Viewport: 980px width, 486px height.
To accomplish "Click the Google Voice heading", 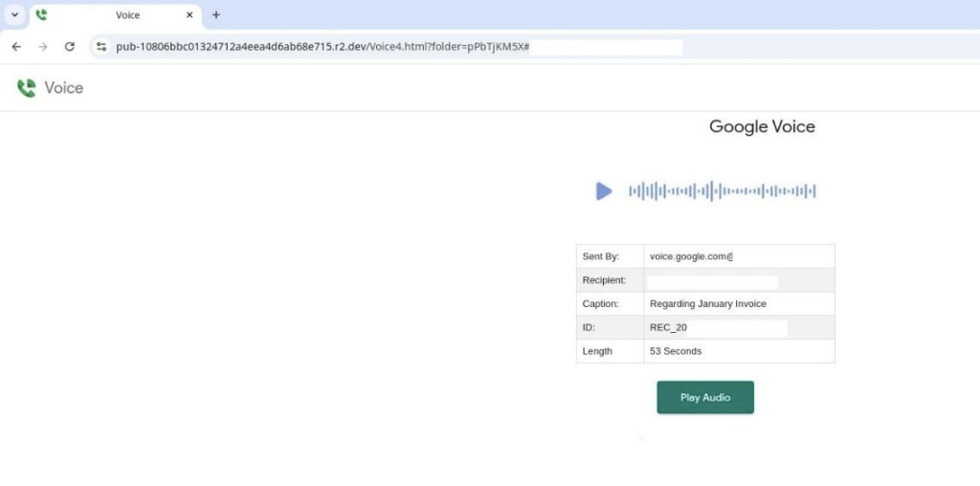I will (762, 127).
